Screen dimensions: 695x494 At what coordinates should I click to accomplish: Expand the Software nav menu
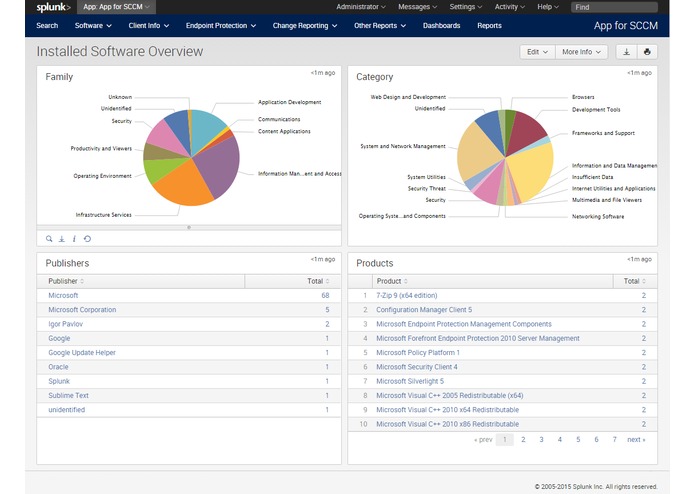click(93, 26)
